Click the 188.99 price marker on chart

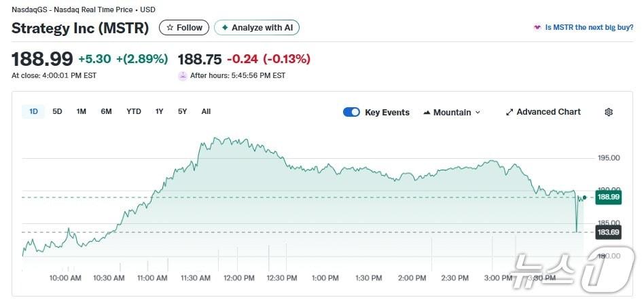tap(608, 197)
